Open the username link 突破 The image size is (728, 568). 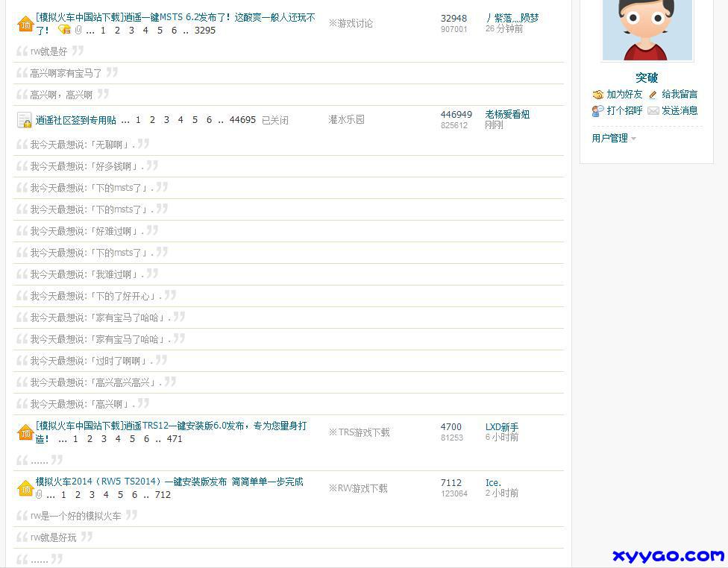pyautogui.click(x=647, y=78)
